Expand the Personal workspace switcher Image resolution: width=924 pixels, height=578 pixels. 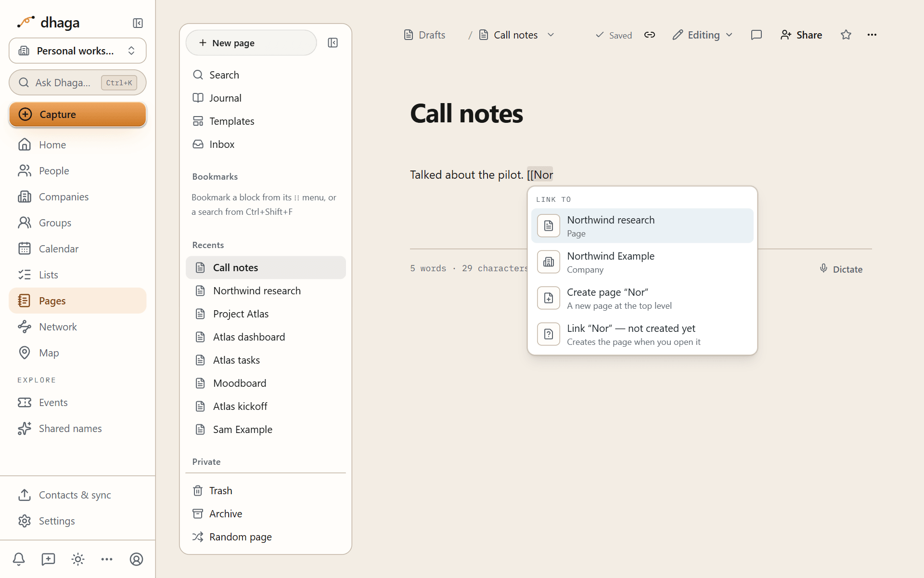tap(77, 51)
